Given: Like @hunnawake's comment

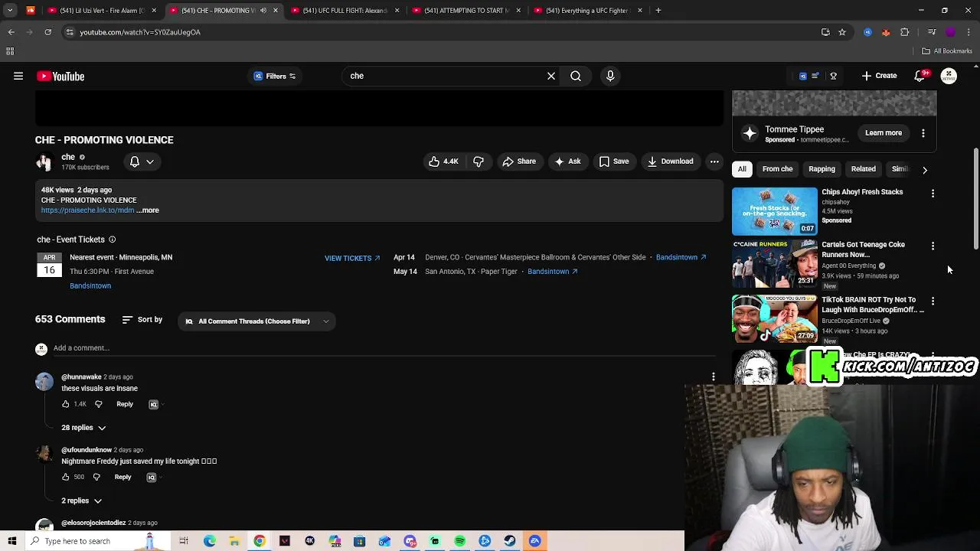Looking at the screenshot, I should coord(66,404).
